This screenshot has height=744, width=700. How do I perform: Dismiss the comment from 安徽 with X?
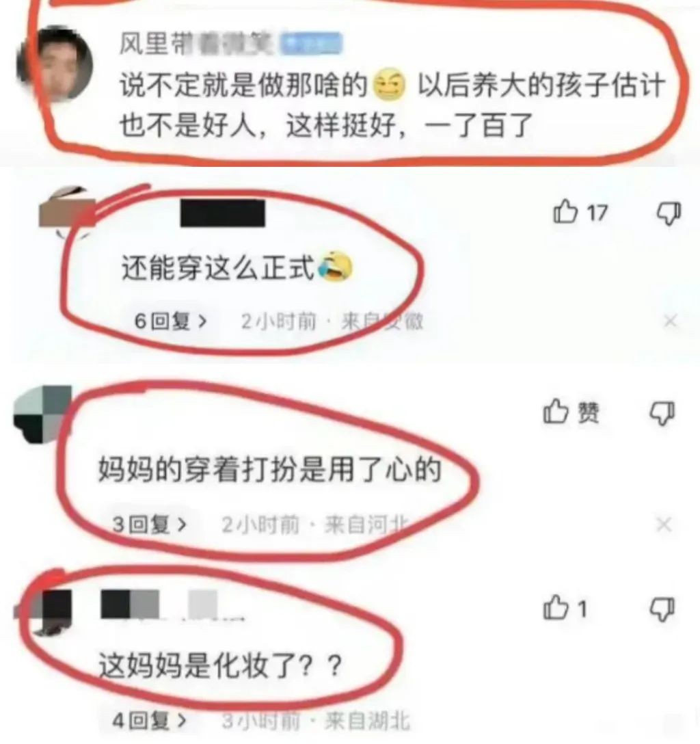pyautogui.click(x=670, y=321)
